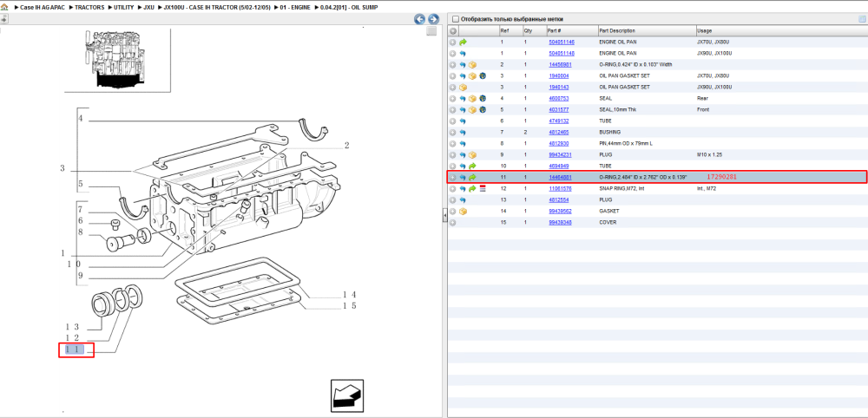Click the panel pin icon below the home icon
This screenshot has width=868, height=418.
(x=3, y=19)
